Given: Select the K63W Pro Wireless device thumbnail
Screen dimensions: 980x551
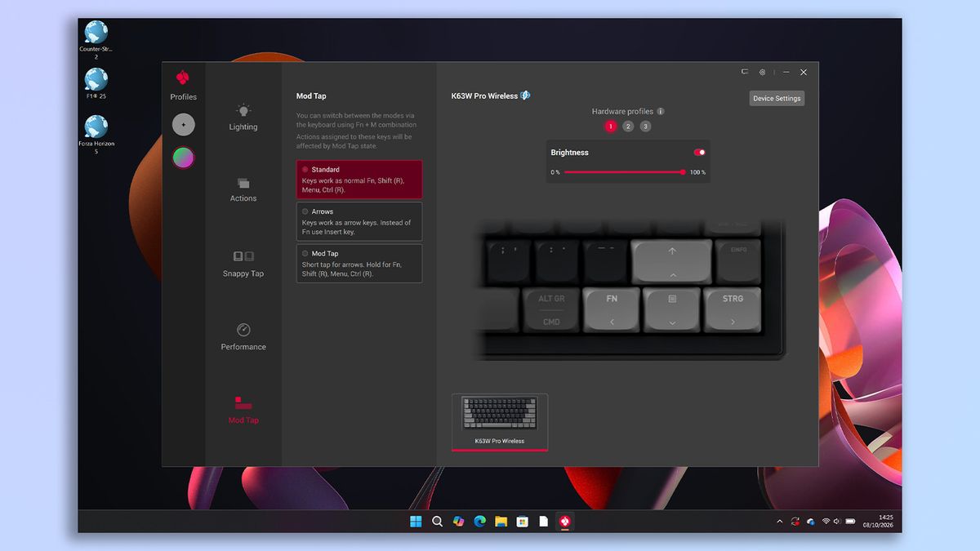Looking at the screenshot, I should pos(500,421).
